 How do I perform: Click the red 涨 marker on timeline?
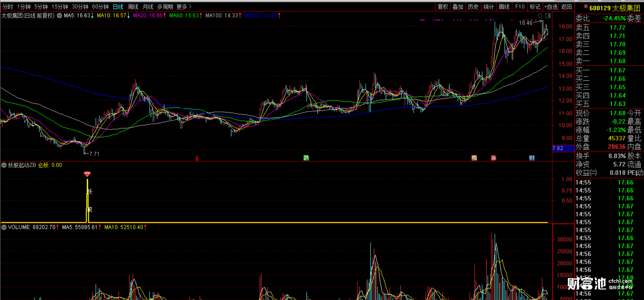point(493,158)
